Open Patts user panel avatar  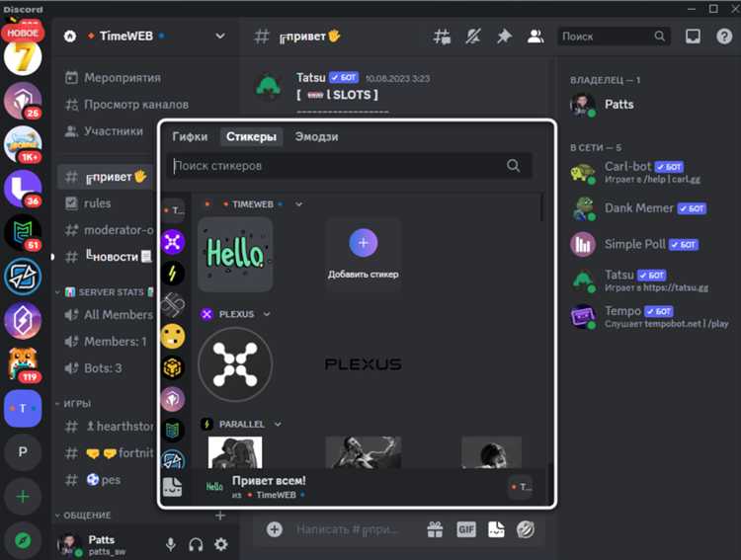click(69, 544)
